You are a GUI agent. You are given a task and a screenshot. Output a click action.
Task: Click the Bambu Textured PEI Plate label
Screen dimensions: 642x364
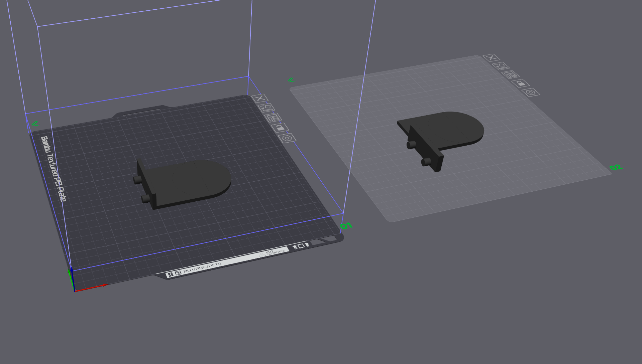tap(53, 169)
